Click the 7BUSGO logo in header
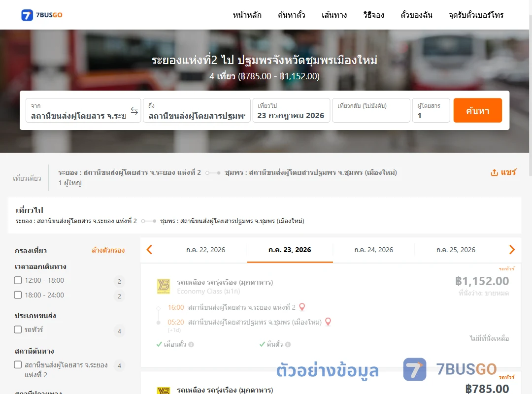 pyautogui.click(x=42, y=15)
